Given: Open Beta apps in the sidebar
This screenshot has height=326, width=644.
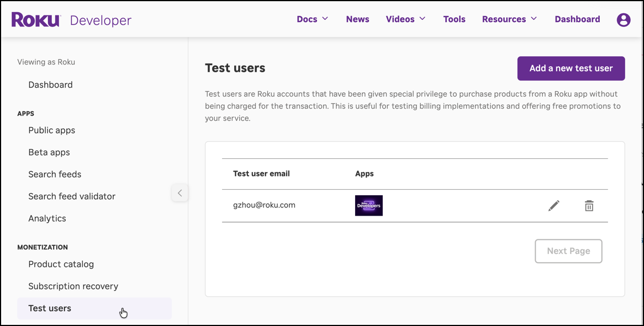Looking at the screenshot, I should click(49, 153).
